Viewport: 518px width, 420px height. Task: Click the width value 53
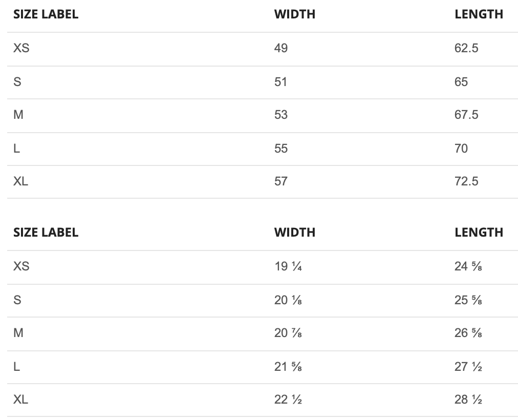pos(281,115)
